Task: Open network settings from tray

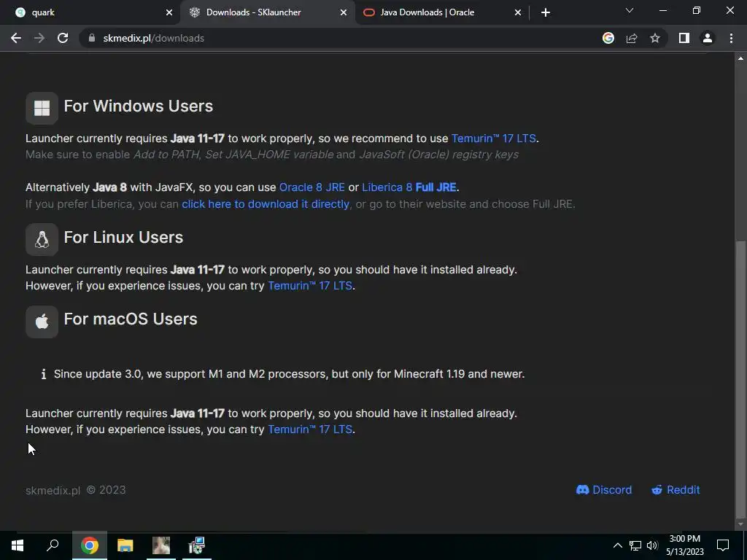Action: [635, 545]
